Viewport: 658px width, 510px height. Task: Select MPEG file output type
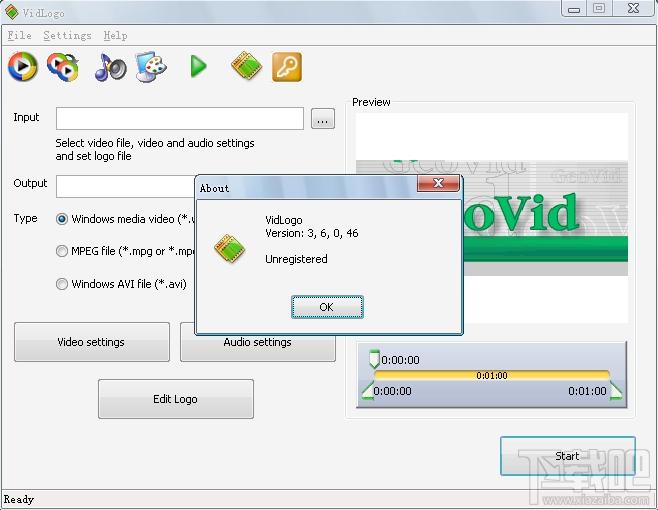(62, 251)
